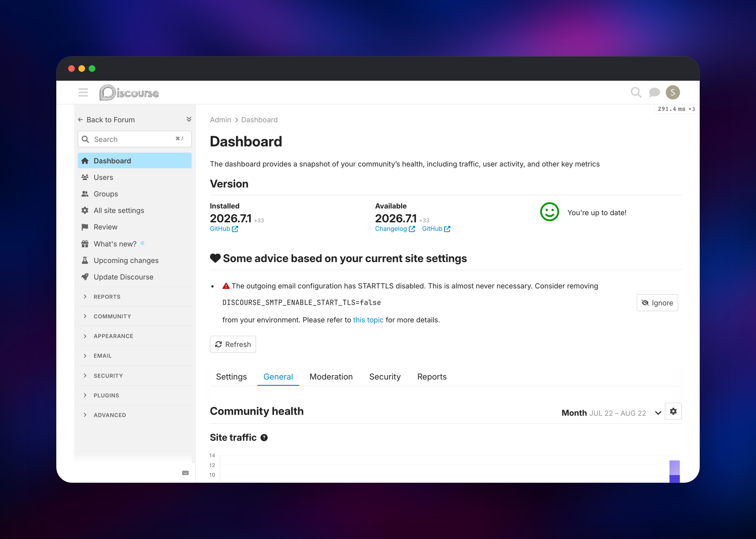The width and height of the screenshot is (756, 539).
Task: Click the Dashboard home icon in sidebar
Action: [85, 161]
